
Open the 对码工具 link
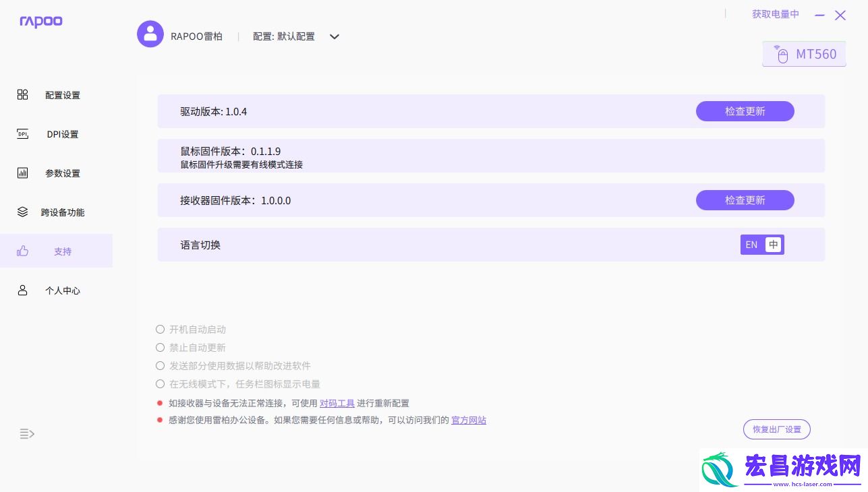337,403
